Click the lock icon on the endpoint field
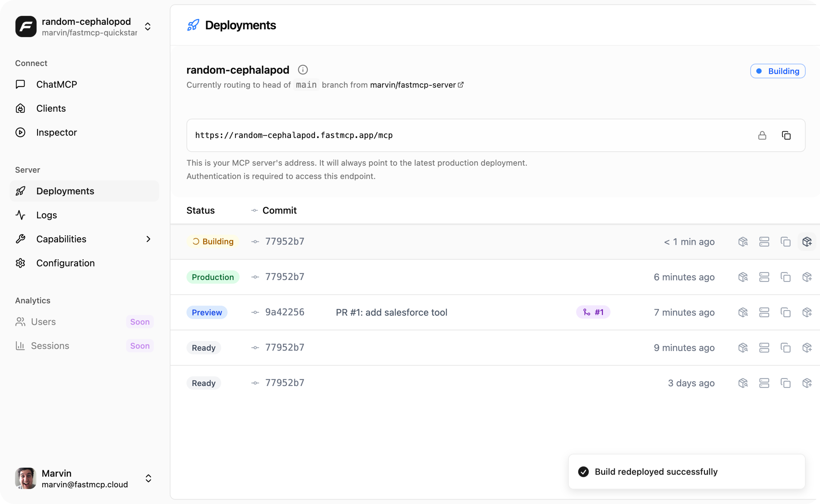Viewport: 820px width, 504px height. point(762,135)
